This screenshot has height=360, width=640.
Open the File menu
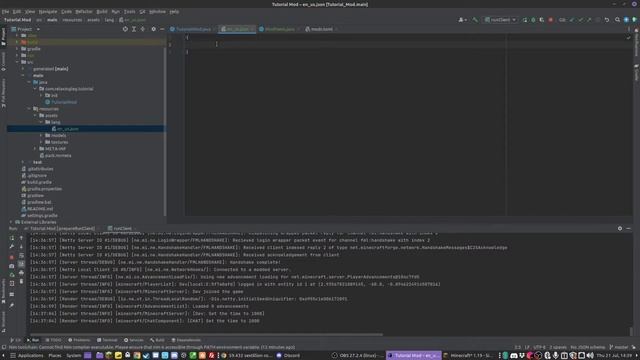click(x=5, y=11)
